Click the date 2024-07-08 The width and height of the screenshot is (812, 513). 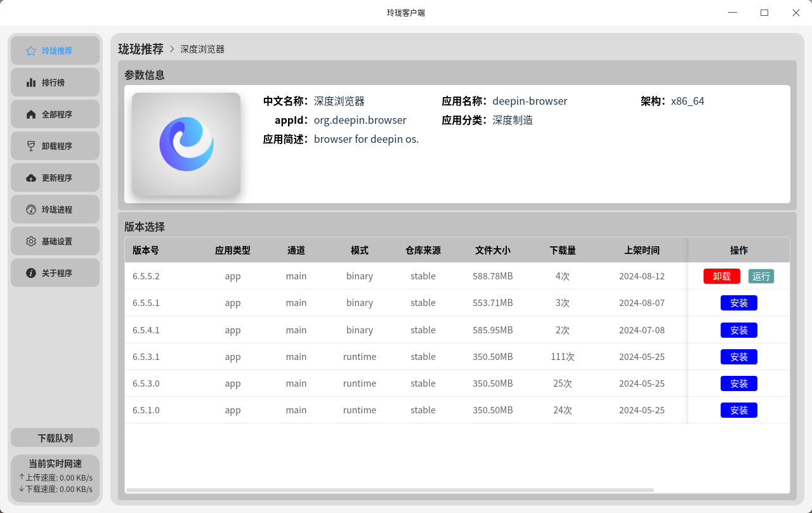[642, 330]
